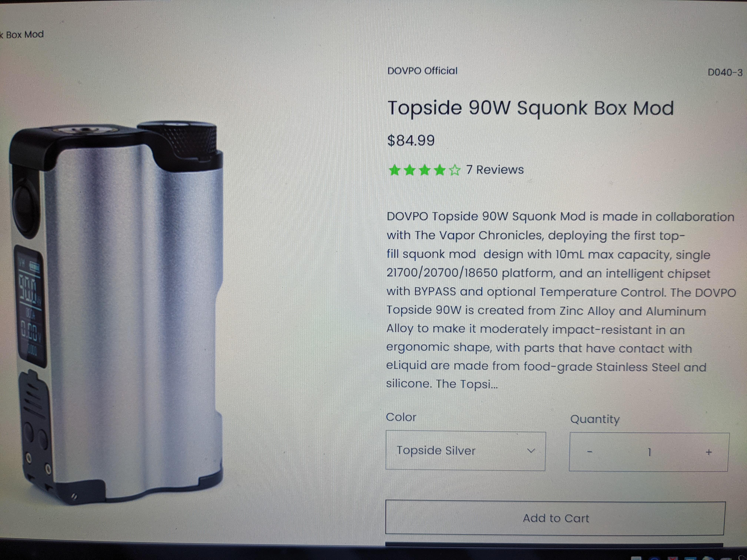Open the Topside Silver color dropdown
This screenshot has width=747, height=560.
[x=465, y=451]
